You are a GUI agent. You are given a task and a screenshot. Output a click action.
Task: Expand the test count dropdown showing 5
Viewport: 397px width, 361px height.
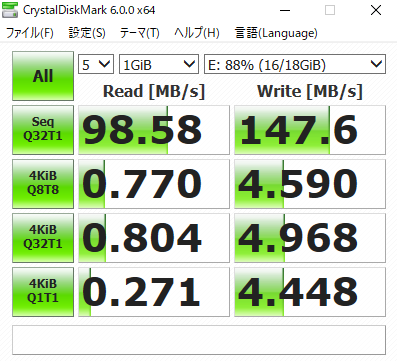tap(96, 64)
